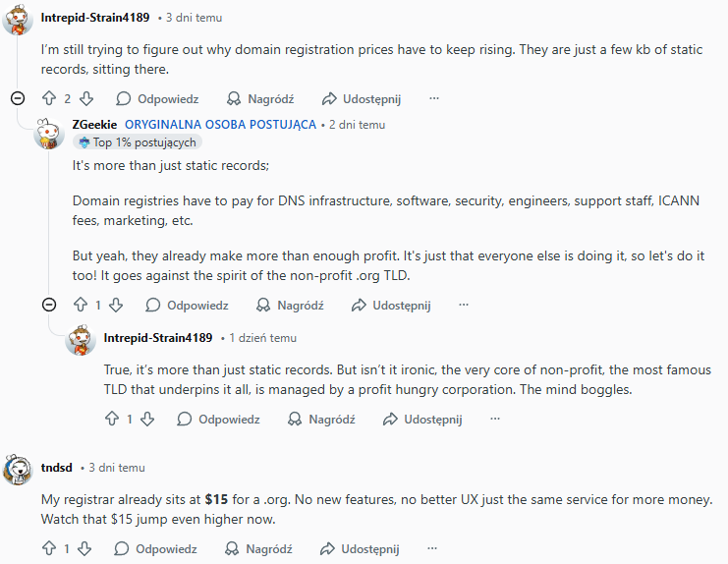Reply to ZGeekie's comment with Odpowiedz
This screenshot has height=564, width=728.
click(188, 306)
